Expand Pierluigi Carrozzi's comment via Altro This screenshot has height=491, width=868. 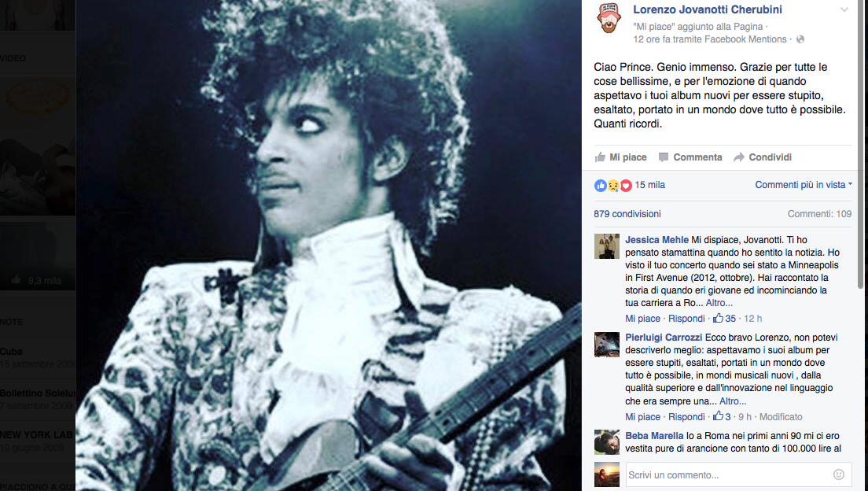click(733, 401)
